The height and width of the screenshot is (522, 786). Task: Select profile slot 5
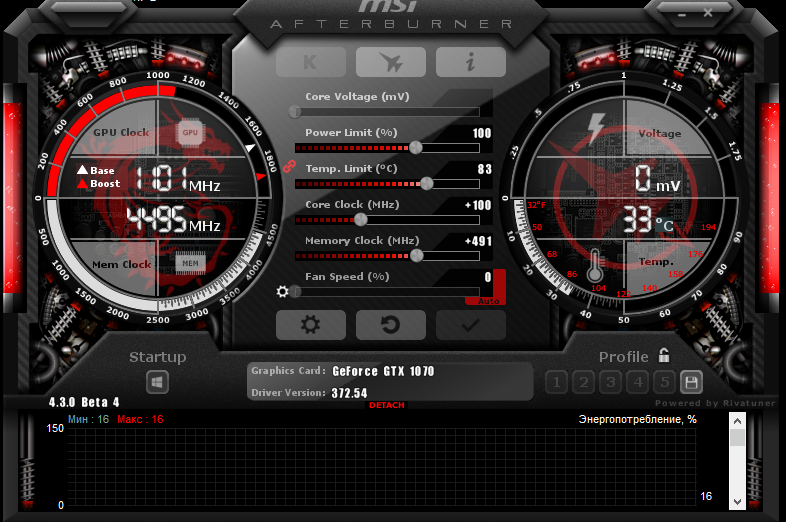pyautogui.click(x=665, y=383)
